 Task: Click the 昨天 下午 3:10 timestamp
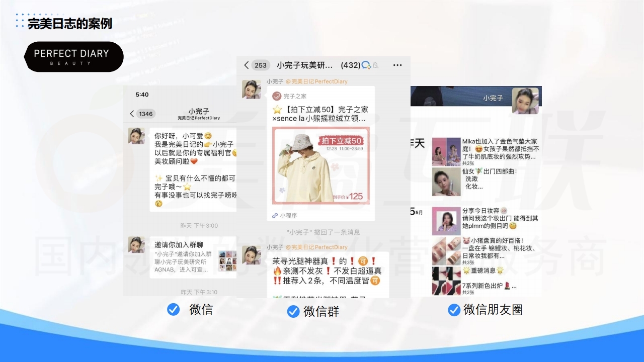coord(199,292)
